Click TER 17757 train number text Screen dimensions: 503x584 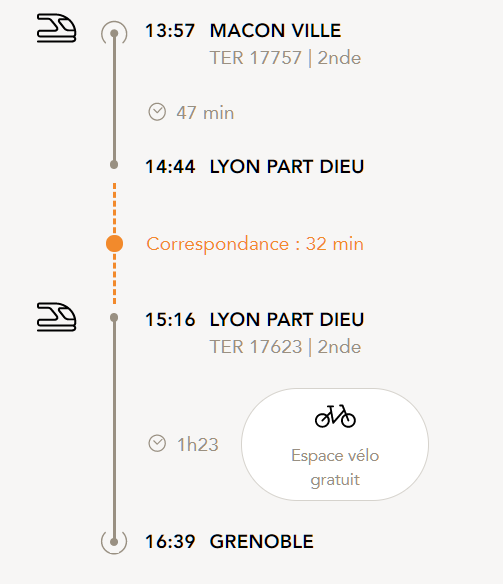pyautogui.click(x=256, y=58)
